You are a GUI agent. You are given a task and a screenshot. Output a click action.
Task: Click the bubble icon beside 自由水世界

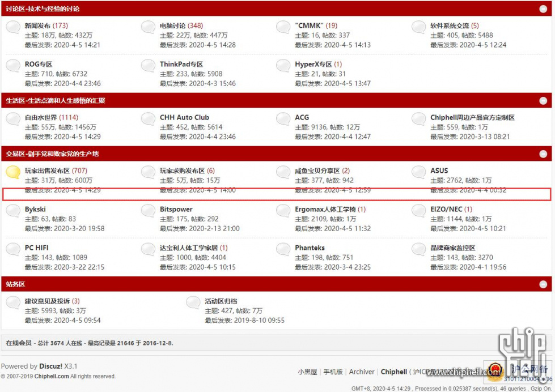(13, 119)
